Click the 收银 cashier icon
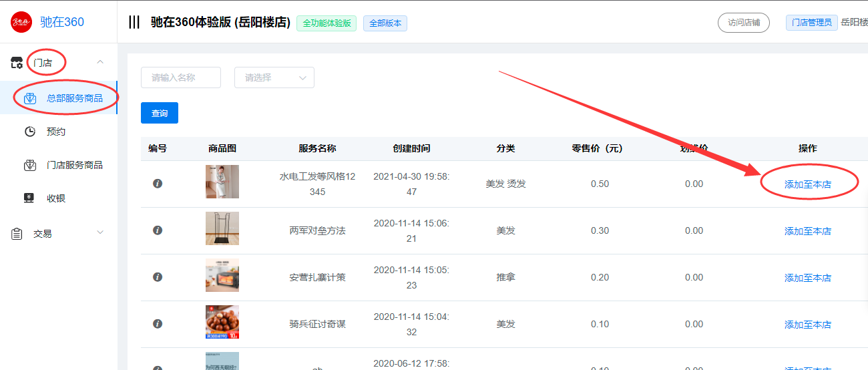 click(29, 198)
